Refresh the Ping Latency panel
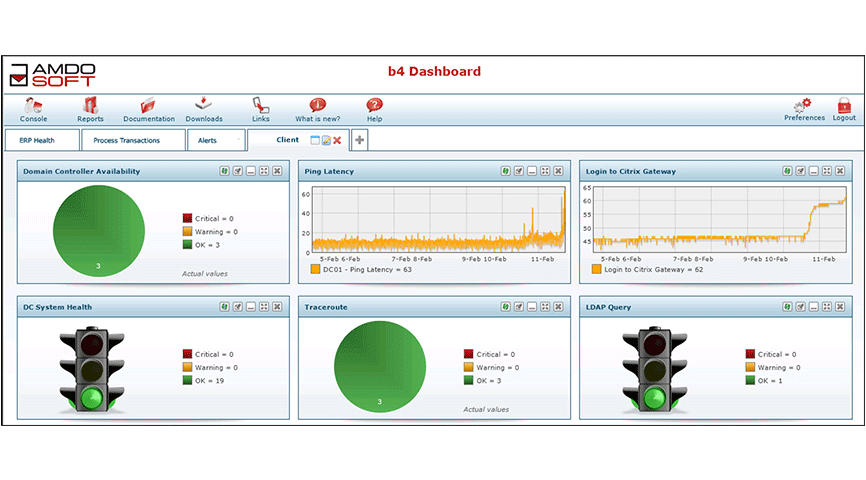Screen dimensions: 866x480 click(x=505, y=171)
